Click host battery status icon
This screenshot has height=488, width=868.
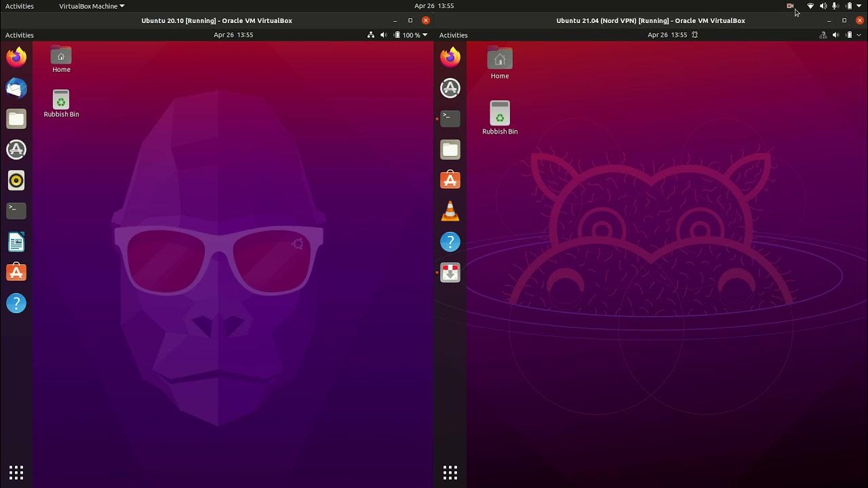(x=848, y=5)
